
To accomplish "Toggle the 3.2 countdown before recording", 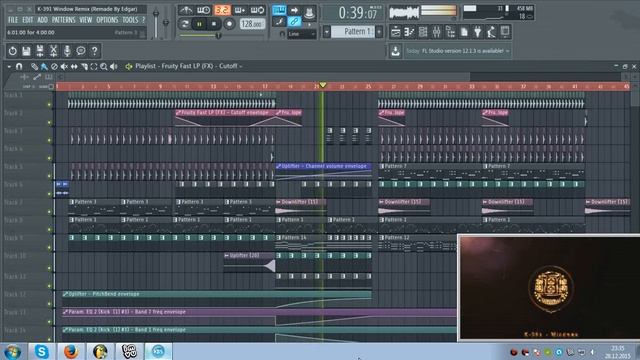I will (x=222, y=10).
